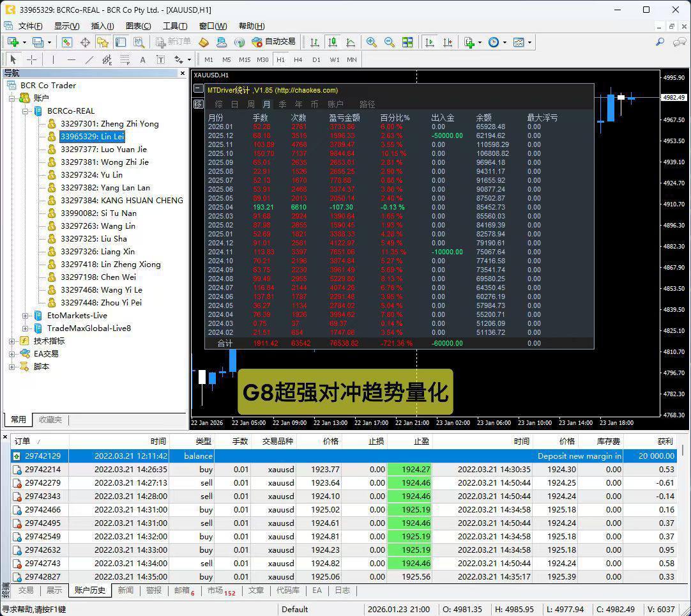691x616 pixels.
Task: Switch to the 日志 terminal tab
Action: click(342, 590)
